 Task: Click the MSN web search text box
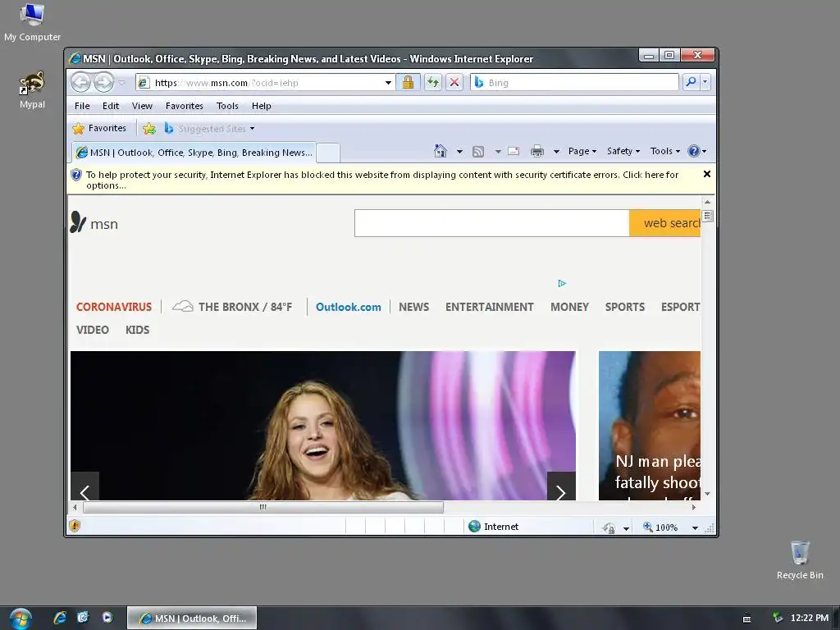pyautogui.click(x=491, y=223)
